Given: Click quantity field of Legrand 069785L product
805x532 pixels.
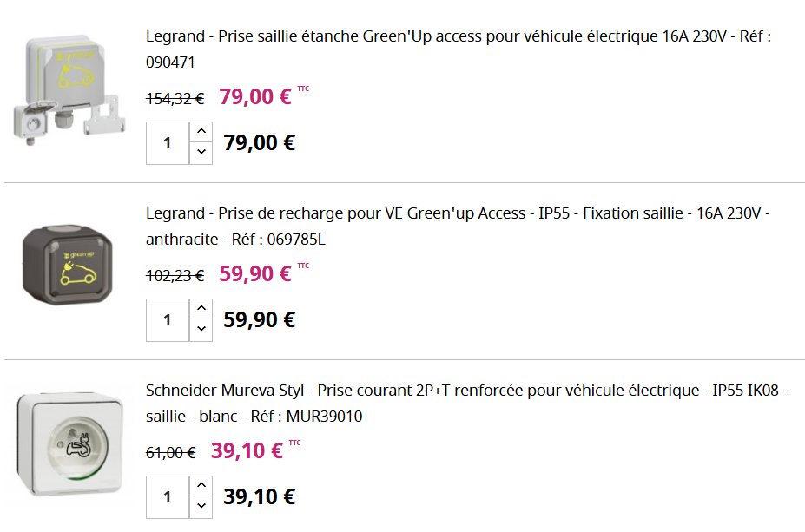Looking at the screenshot, I should click(168, 320).
